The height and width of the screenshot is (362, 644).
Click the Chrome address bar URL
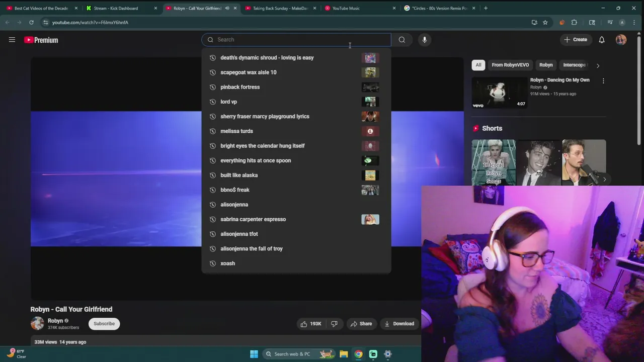click(90, 22)
